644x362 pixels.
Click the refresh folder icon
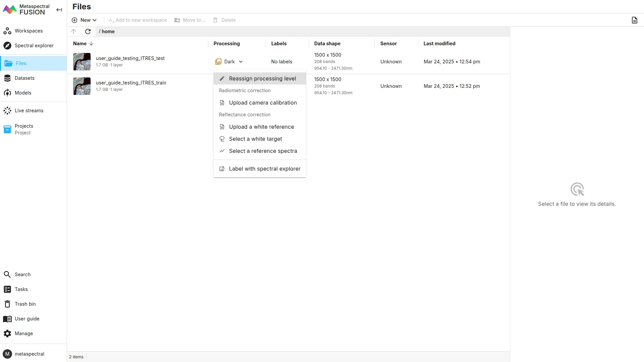88,32
